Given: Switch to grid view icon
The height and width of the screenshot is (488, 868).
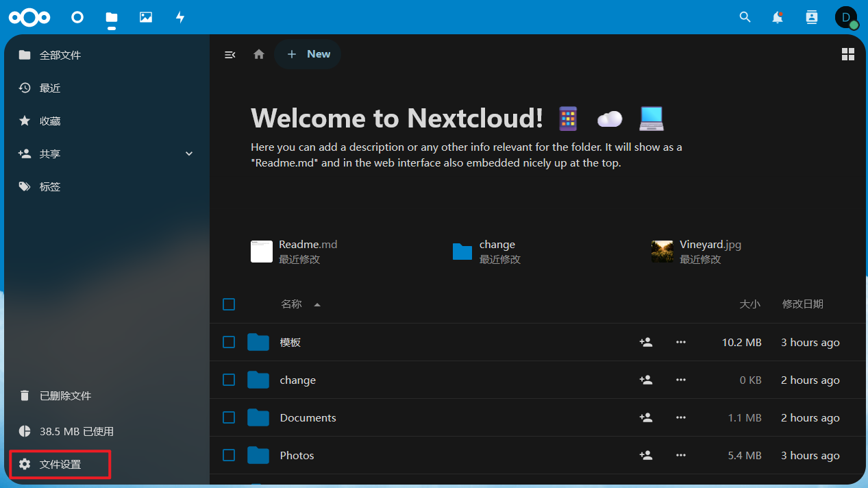Looking at the screenshot, I should pyautogui.click(x=848, y=54).
